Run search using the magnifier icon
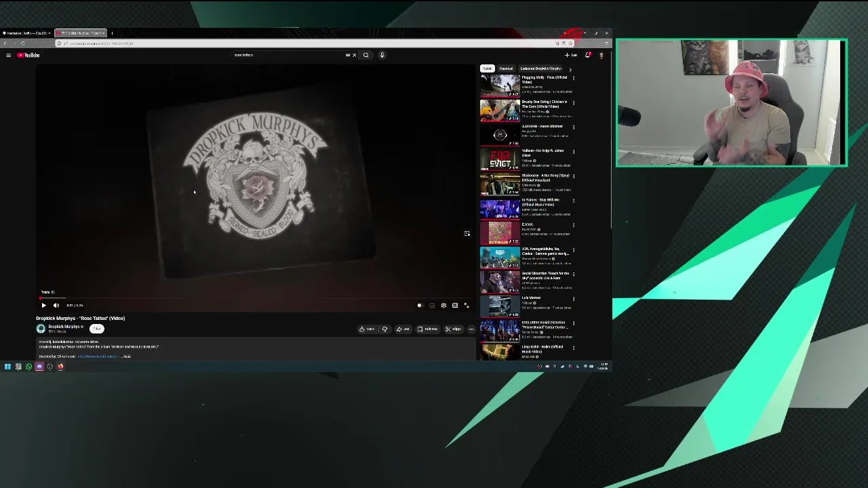 click(366, 55)
